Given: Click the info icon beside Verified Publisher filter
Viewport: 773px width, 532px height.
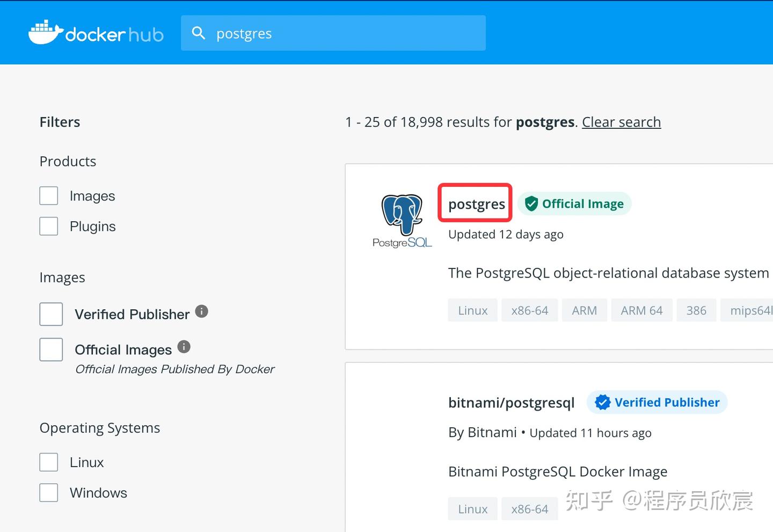Looking at the screenshot, I should tap(201, 311).
